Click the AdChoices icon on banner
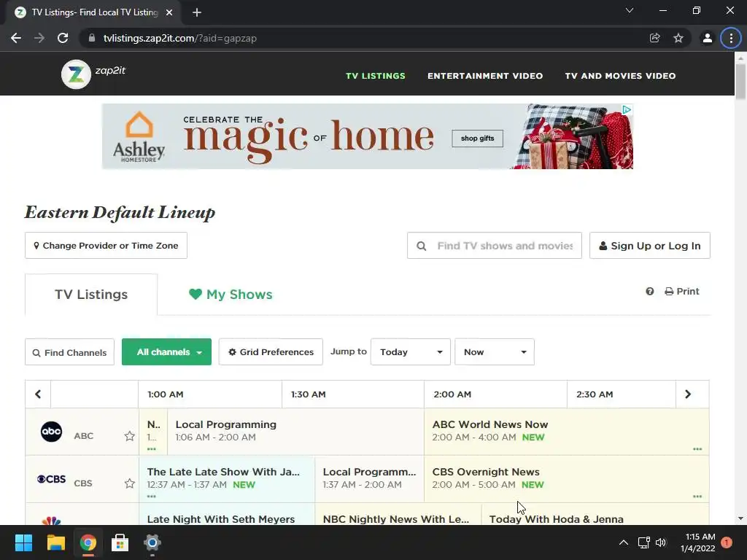Screen dimensions: 747x560 click(627, 110)
